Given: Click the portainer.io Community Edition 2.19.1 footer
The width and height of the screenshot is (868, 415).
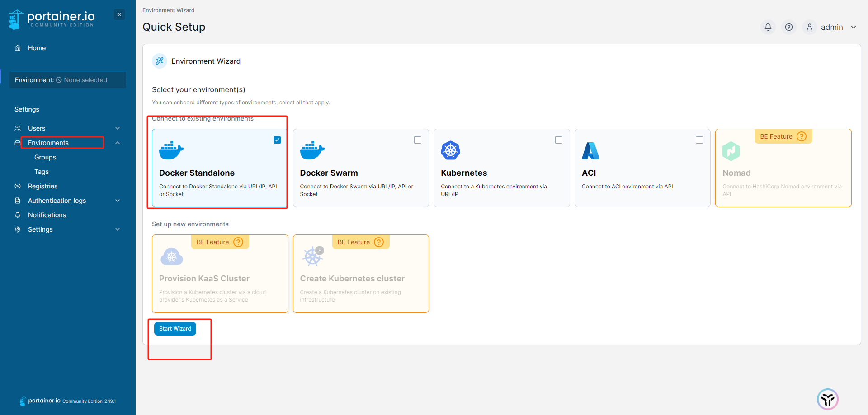Looking at the screenshot, I should point(68,401).
